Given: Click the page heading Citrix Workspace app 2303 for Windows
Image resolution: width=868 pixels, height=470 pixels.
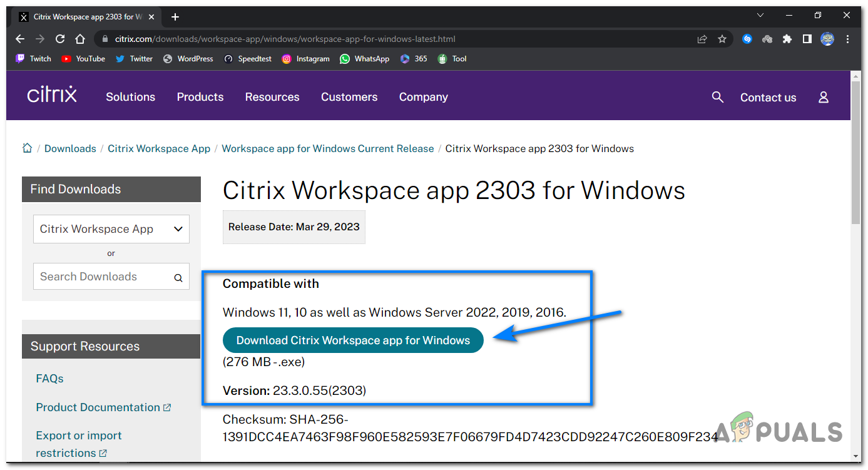Looking at the screenshot, I should (454, 190).
